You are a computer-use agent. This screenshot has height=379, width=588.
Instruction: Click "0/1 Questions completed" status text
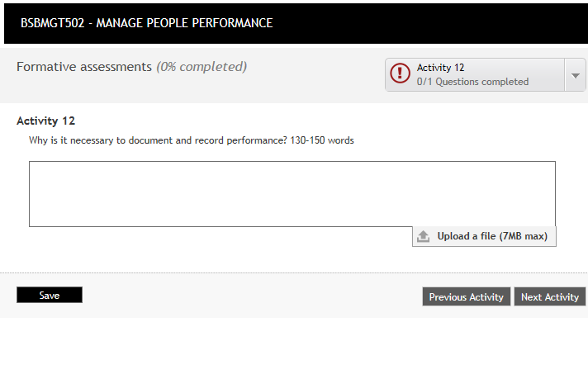pyautogui.click(x=472, y=82)
